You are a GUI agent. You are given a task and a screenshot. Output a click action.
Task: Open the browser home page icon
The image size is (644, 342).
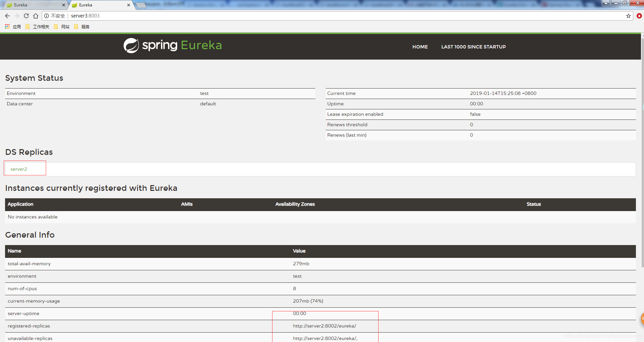pos(36,16)
